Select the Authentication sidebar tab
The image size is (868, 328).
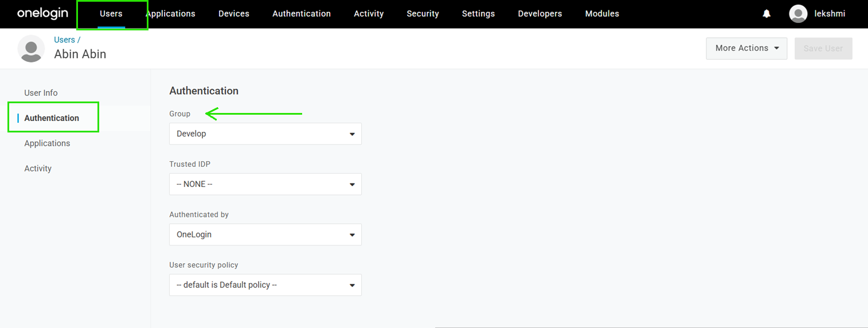click(x=52, y=118)
